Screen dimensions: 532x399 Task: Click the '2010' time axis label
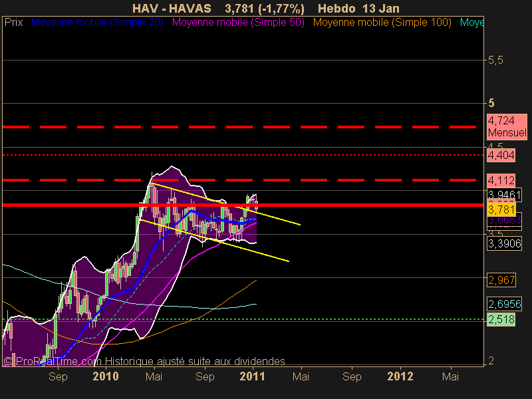point(106,376)
